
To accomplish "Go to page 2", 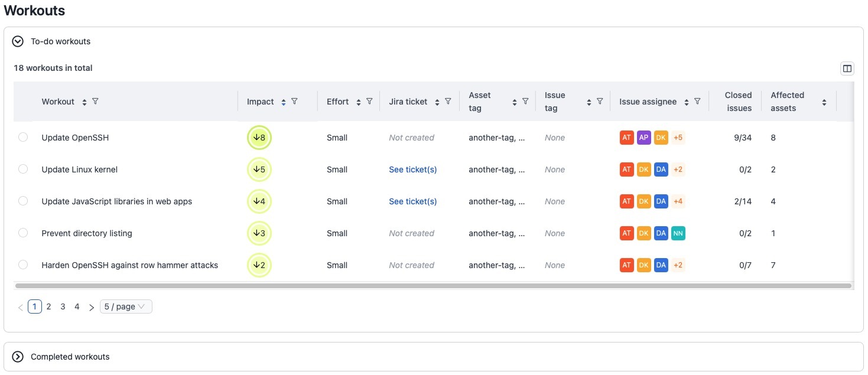I will [x=49, y=306].
